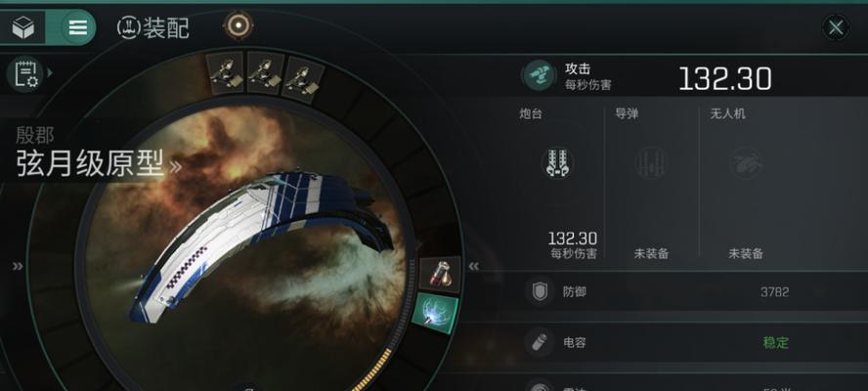The height and width of the screenshot is (391, 868).
Task: Select the red canister module slot
Action: (440, 274)
